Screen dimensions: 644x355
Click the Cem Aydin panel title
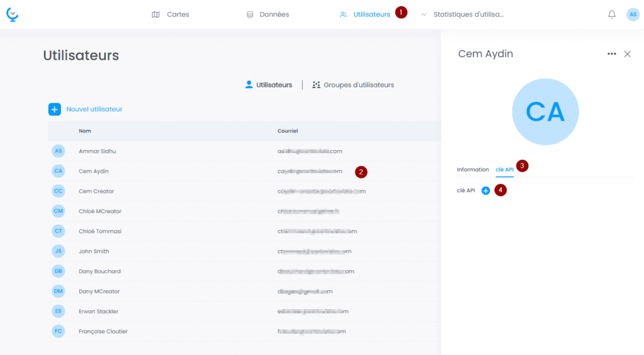tap(486, 54)
